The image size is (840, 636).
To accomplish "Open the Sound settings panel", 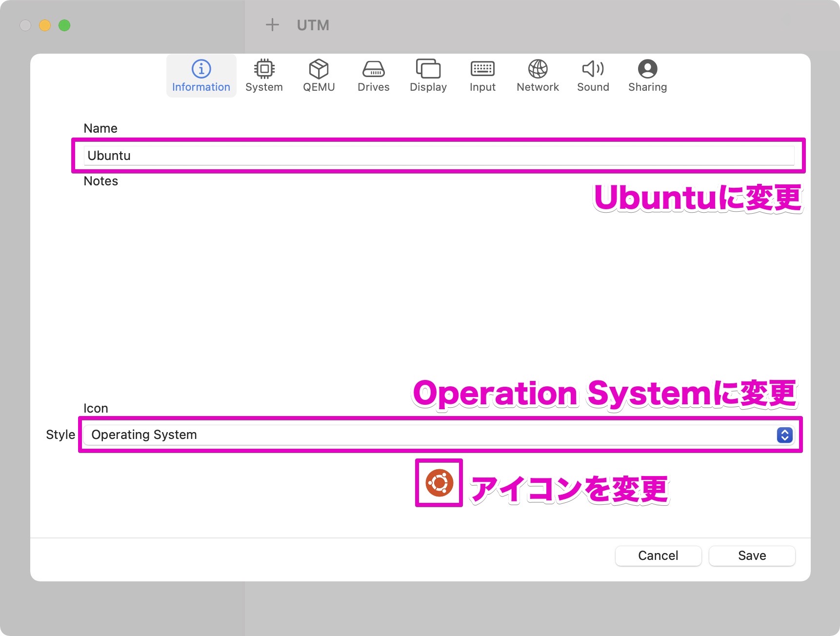I will tap(593, 76).
